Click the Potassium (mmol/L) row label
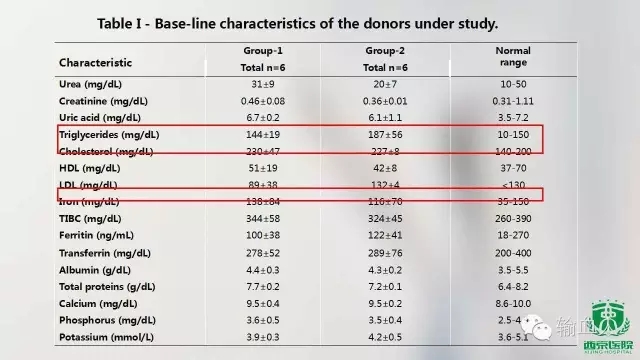 (x=106, y=338)
